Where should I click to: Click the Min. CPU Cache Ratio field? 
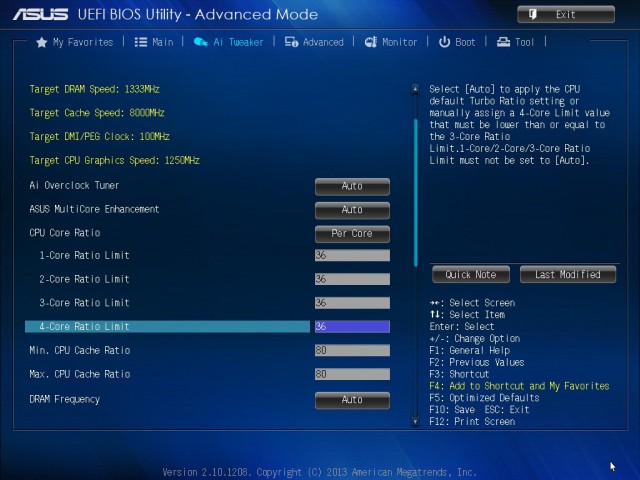point(352,350)
